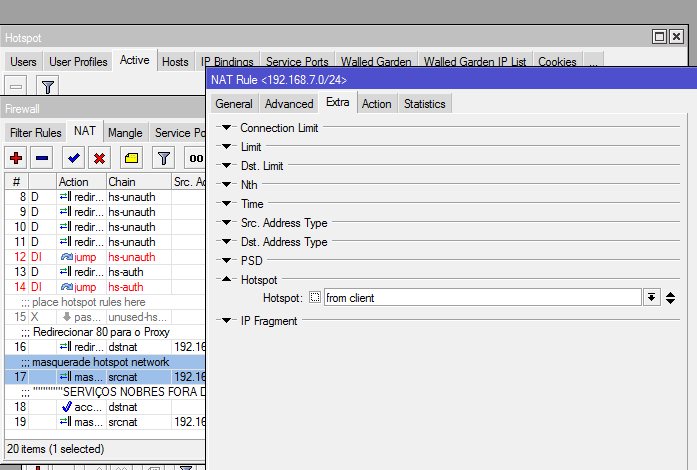697x470 pixels.
Task: Click the red X Disable rule icon
Action: pos(100,158)
